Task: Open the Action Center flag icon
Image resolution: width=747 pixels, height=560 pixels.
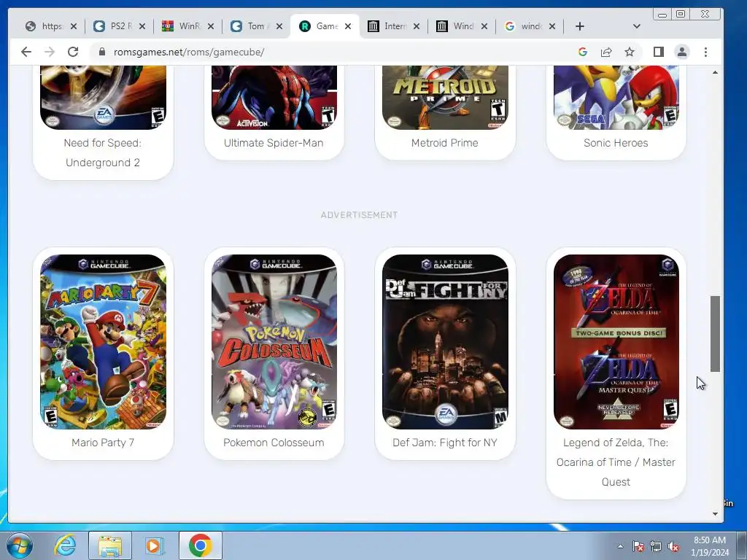Action: point(638,547)
